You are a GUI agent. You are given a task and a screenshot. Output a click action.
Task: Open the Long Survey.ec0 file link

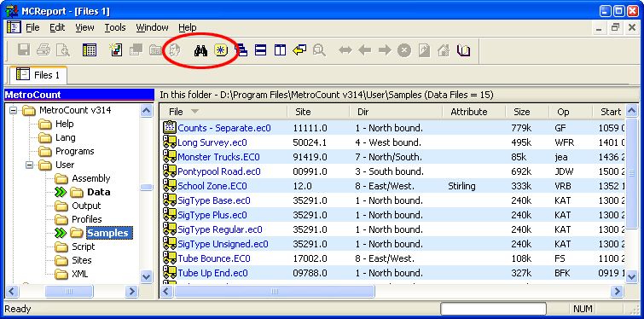pyautogui.click(x=212, y=142)
